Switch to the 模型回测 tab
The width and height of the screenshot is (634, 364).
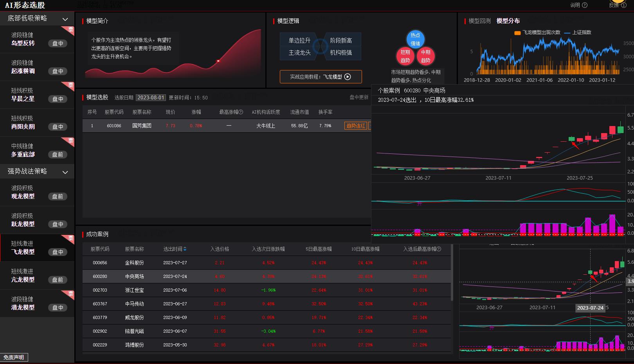(479, 21)
